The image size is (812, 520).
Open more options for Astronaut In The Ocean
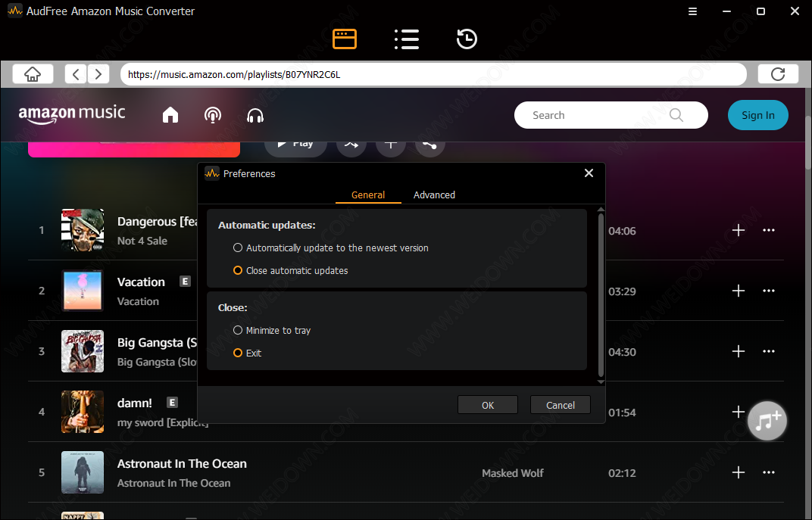click(769, 472)
